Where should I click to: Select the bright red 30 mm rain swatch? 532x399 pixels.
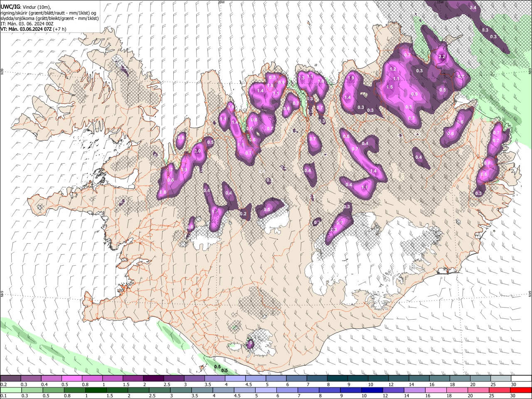point(521,390)
